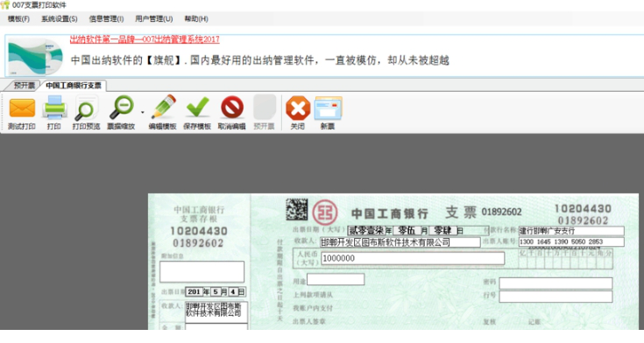Image resolution: width=644 pixels, height=343 pixels.
Task: Click the 付款行名称 field 建行邯郸广安支行
Action: pyautogui.click(x=571, y=231)
